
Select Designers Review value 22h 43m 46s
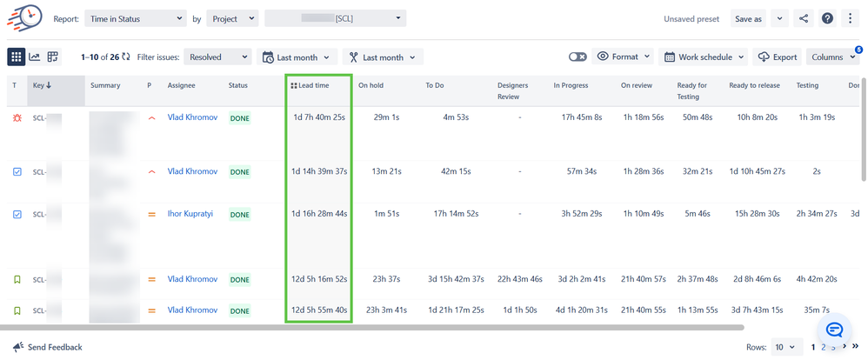click(520, 279)
